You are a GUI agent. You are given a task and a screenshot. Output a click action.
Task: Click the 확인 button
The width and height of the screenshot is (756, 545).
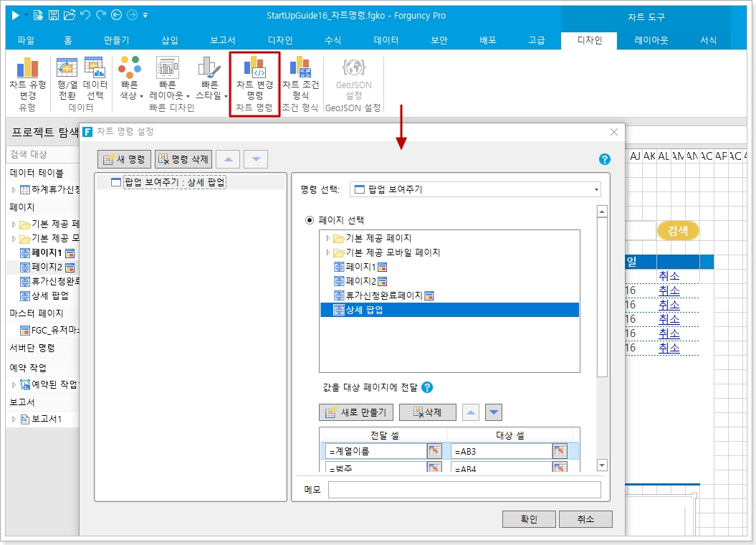tap(528, 519)
